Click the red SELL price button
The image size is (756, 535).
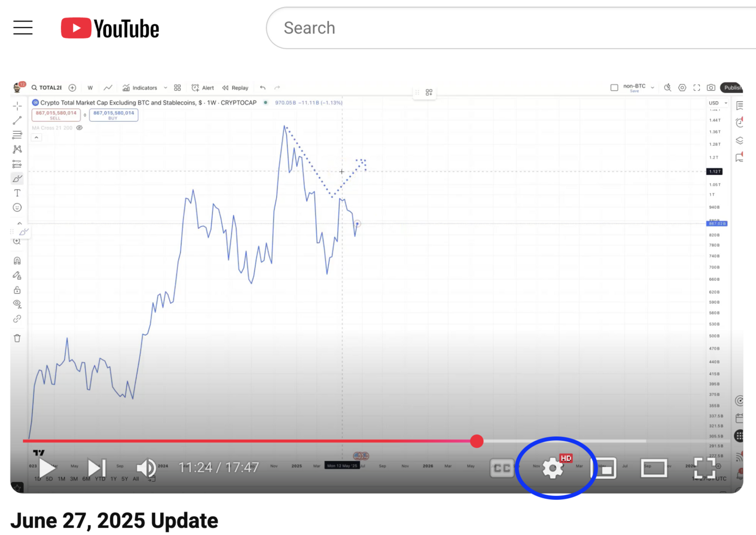pyautogui.click(x=56, y=115)
